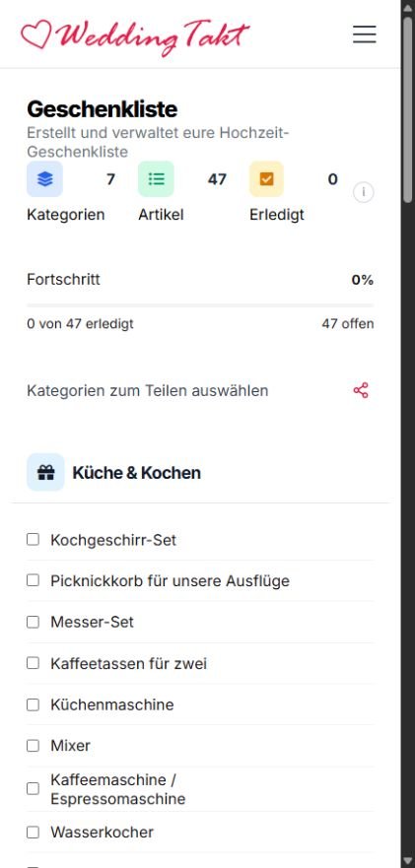Check the Mixer item checkbox
The image size is (415, 868).
(x=34, y=746)
